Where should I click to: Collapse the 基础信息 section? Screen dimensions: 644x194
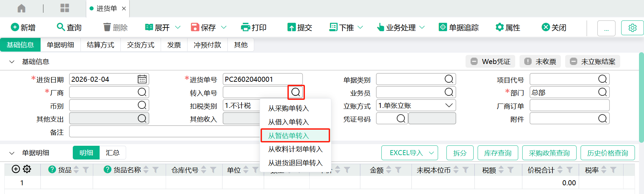12,62
